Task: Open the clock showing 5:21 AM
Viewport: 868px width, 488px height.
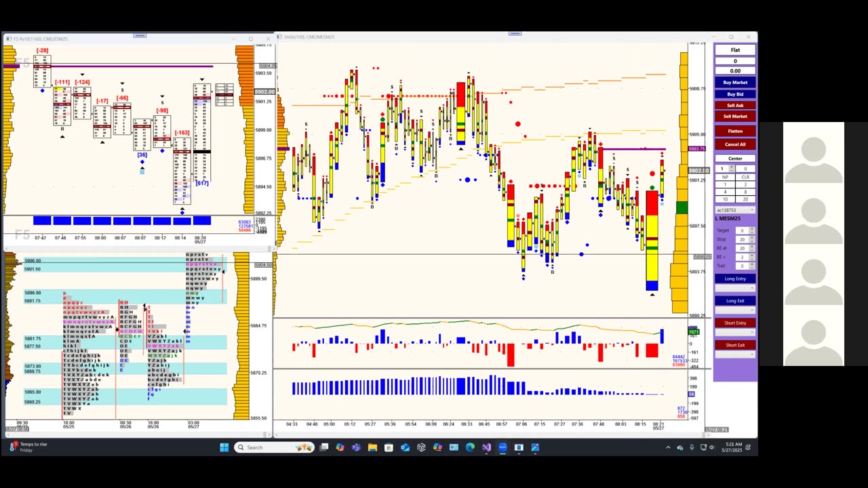Action: [x=733, y=447]
